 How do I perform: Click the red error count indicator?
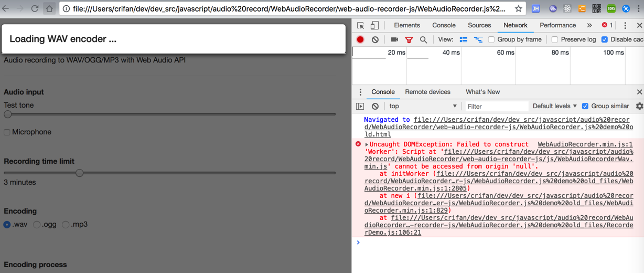click(607, 25)
